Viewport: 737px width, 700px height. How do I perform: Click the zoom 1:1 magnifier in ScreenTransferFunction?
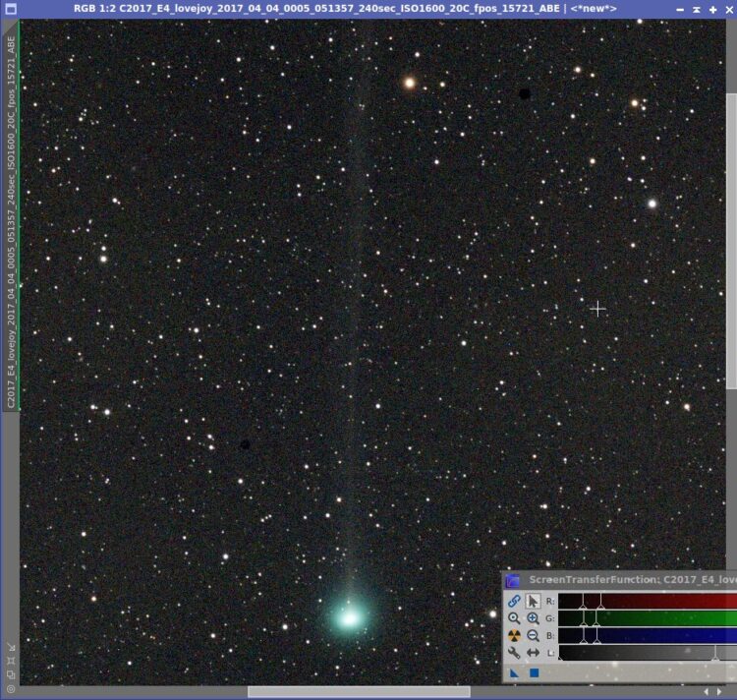pos(514,618)
